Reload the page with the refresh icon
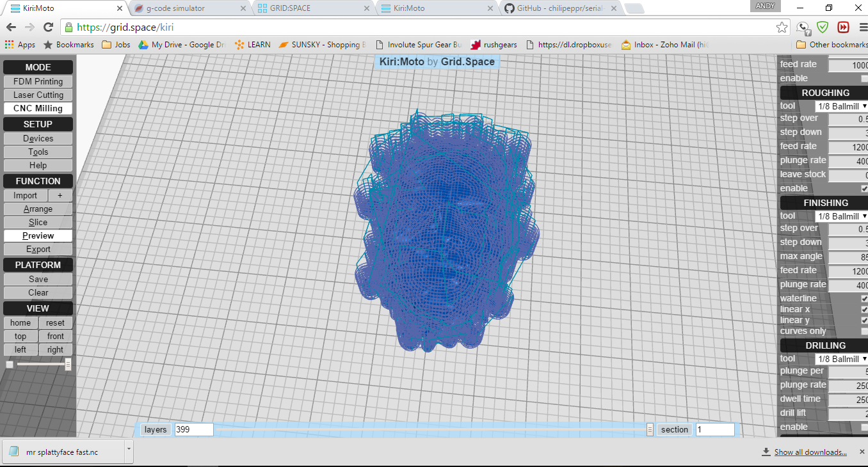The image size is (868, 467). [x=48, y=28]
